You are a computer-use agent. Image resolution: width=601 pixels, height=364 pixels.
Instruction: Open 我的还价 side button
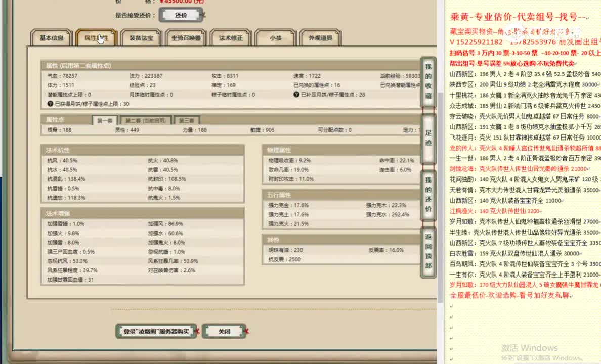click(x=428, y=195)
